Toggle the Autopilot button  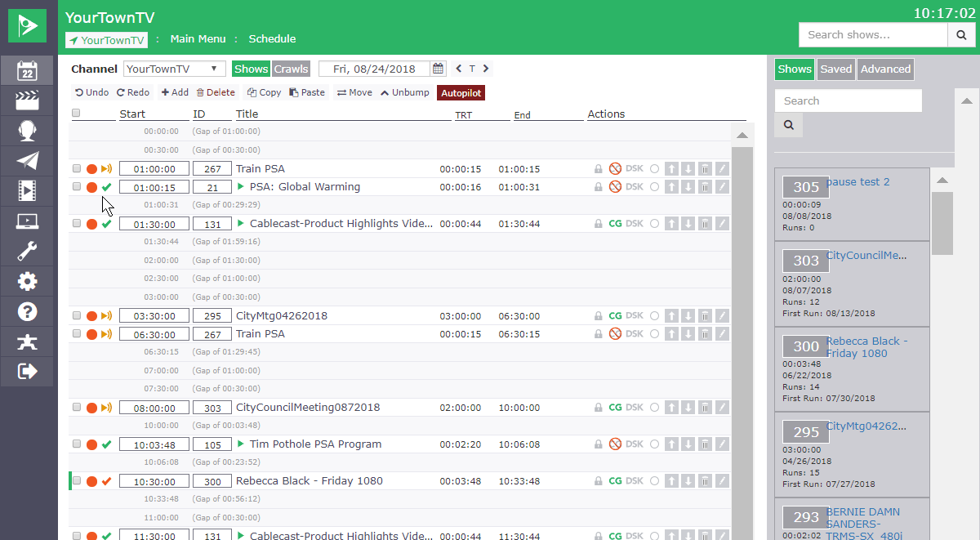coord(461,93)
